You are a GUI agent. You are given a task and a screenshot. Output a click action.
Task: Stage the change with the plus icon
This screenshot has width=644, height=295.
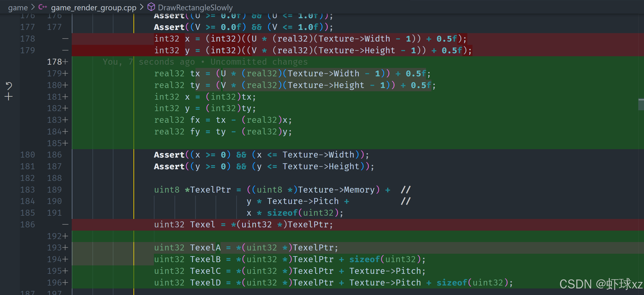coord(9,97)
